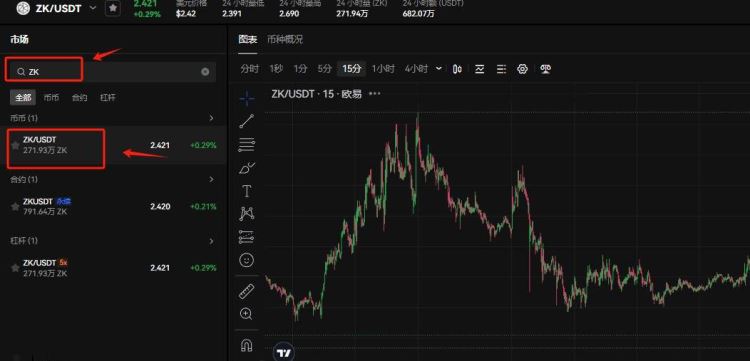Filter market list by 杠杆

[x=108, y=98]
